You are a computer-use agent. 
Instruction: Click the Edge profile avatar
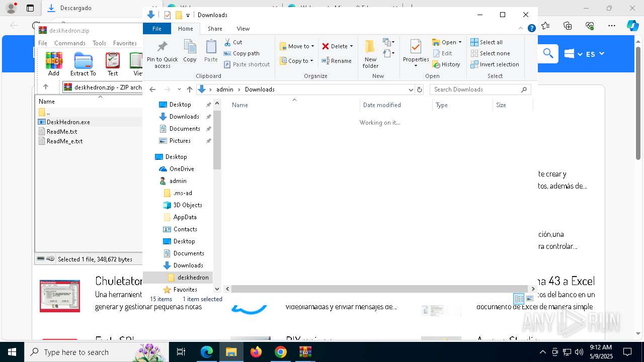point(11,8)
